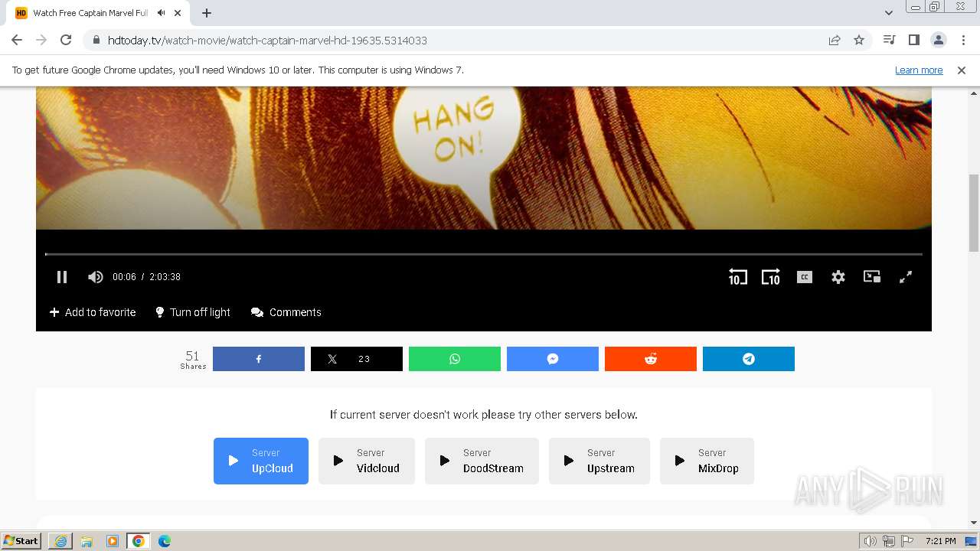Open Chrome three-dot menu

(962, 40)
